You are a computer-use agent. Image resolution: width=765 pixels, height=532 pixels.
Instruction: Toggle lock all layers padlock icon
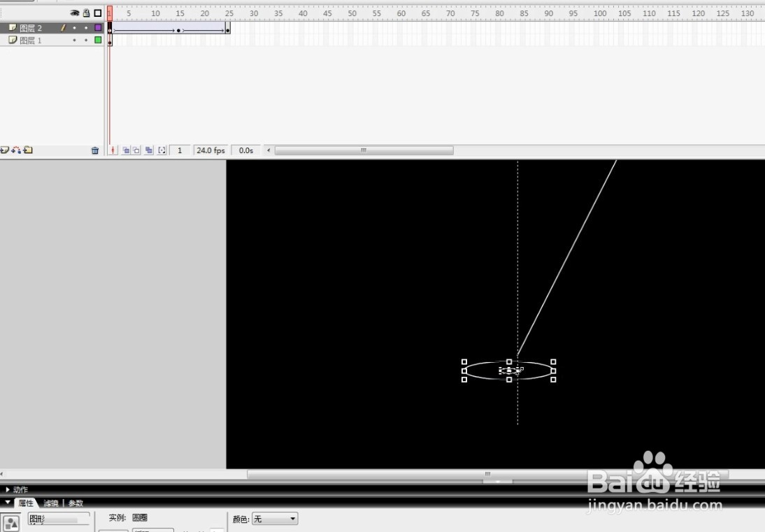pyautogui.click(x=86, y=13)
